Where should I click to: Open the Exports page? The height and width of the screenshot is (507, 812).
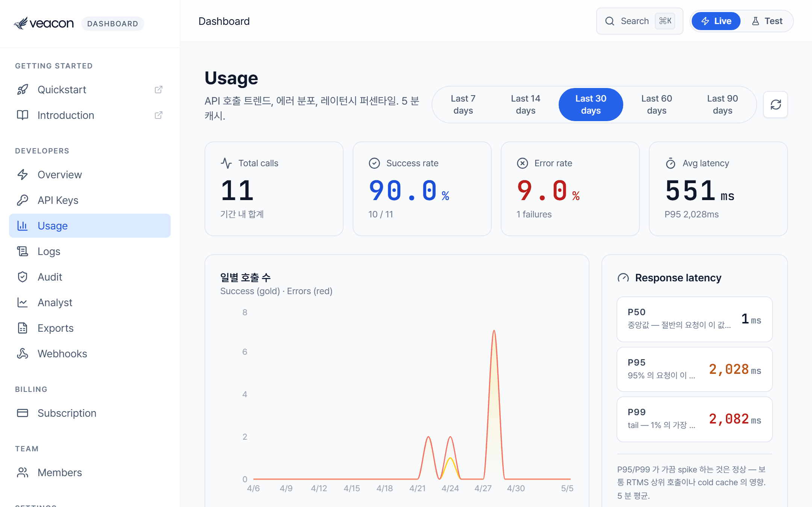pyautogui.click(x=90, y=328)
